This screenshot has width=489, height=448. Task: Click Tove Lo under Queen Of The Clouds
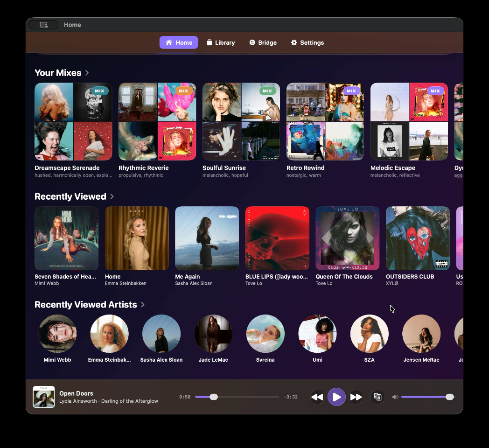click(x=324, y=283)
